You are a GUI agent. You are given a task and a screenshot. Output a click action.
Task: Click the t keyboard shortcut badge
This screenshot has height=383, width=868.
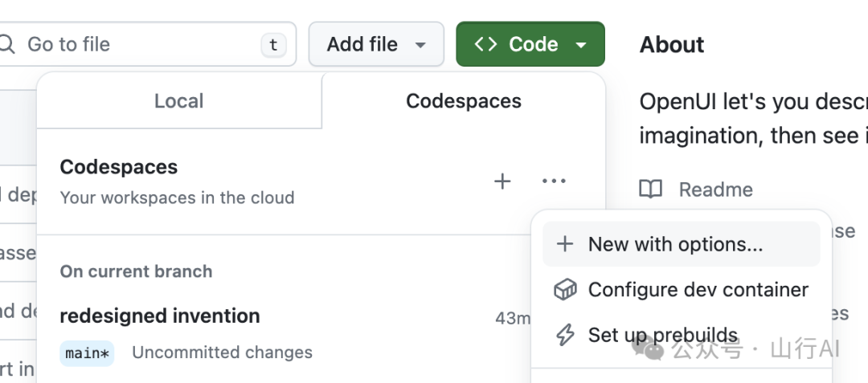coord(273,45)
